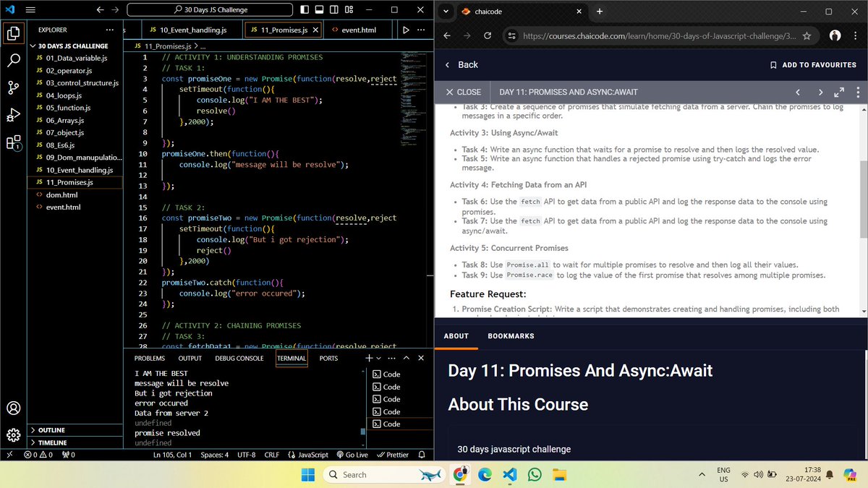Close the 11_Promises.js editor tab
Viewport: 868px width, 488px height.
coord(315,30)
